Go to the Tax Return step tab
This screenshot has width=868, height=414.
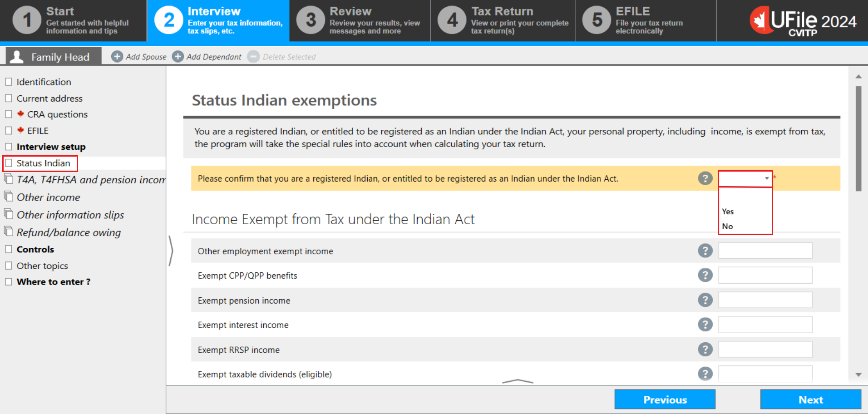click(503, 20)
